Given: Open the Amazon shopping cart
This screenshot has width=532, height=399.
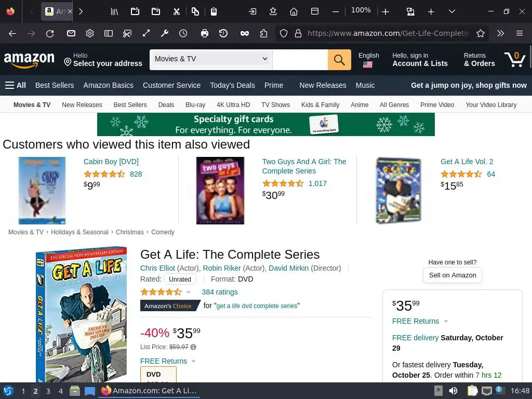Looking at the screenshot, I should coord(515,59).
